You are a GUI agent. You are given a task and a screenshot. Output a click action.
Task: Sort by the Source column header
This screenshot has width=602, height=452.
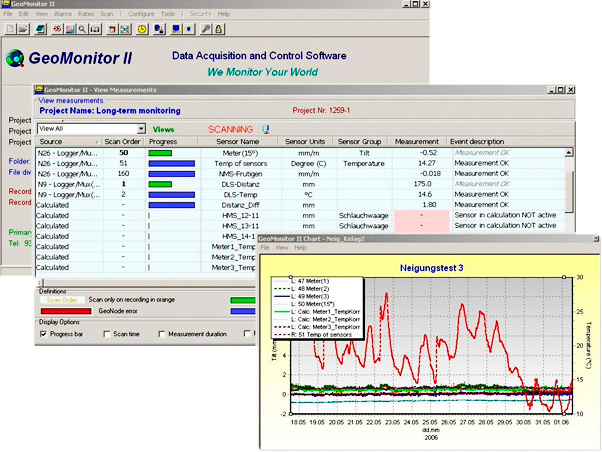(x=69, y=142)
